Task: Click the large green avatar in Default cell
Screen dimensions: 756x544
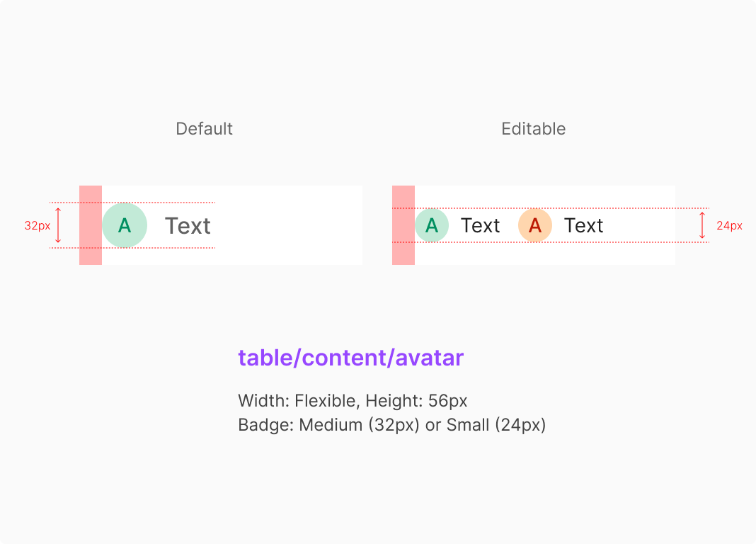Action: point(125,225)
